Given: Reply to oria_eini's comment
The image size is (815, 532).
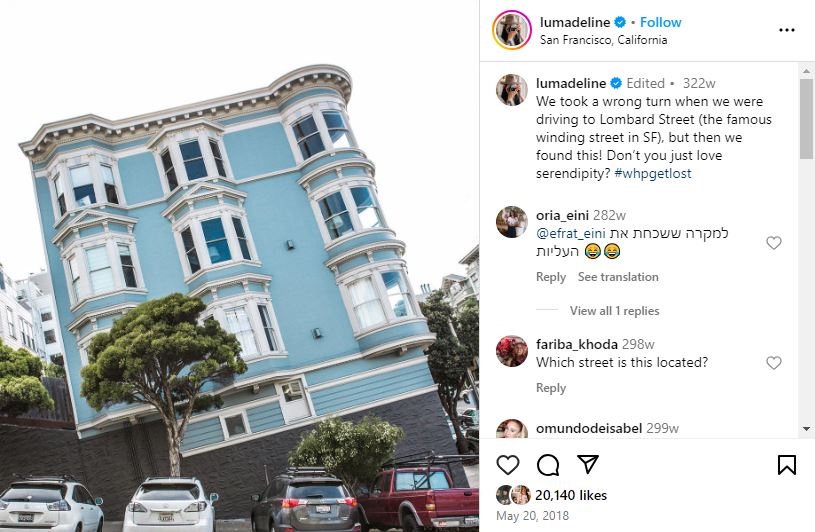Looking at the screenshot, I should (550, 277).
